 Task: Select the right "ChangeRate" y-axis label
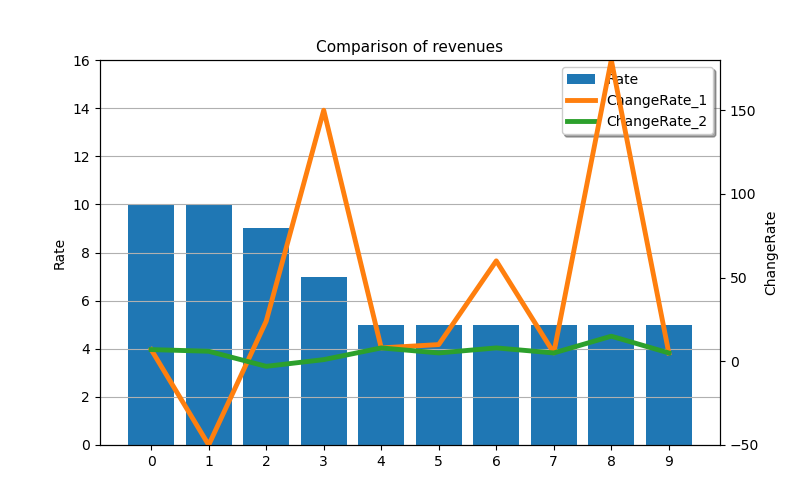coord(770,254)
